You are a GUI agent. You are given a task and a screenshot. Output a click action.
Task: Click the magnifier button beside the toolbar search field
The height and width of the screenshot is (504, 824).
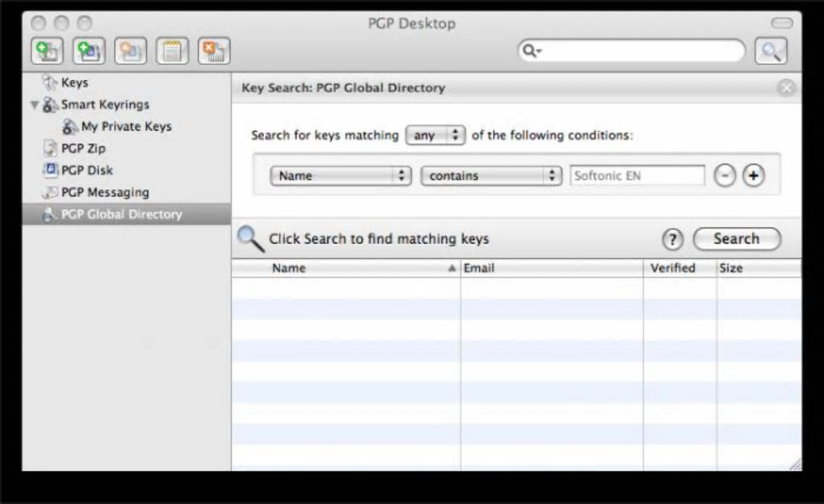(771, 52)
